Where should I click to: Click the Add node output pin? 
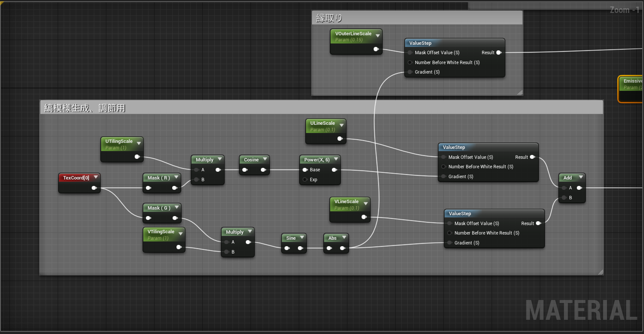[579, 188]
